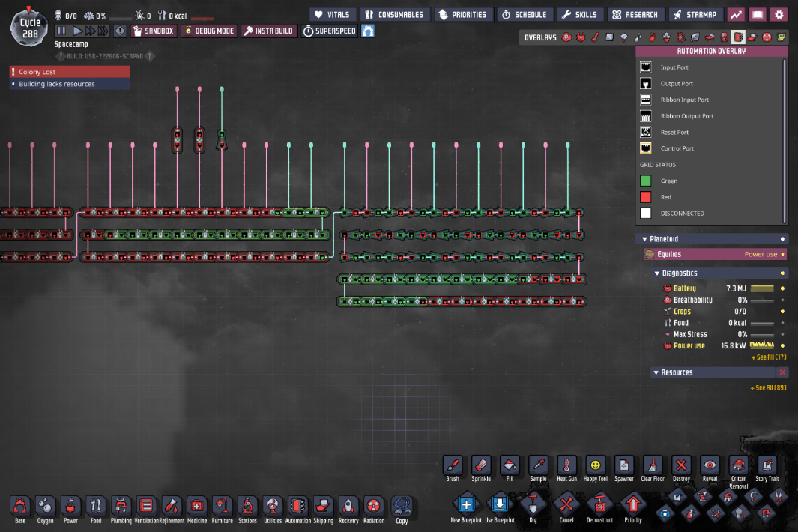This screenshot has width=798, height=532.
Task: Select the Copy tool
Action: point(402,509)
